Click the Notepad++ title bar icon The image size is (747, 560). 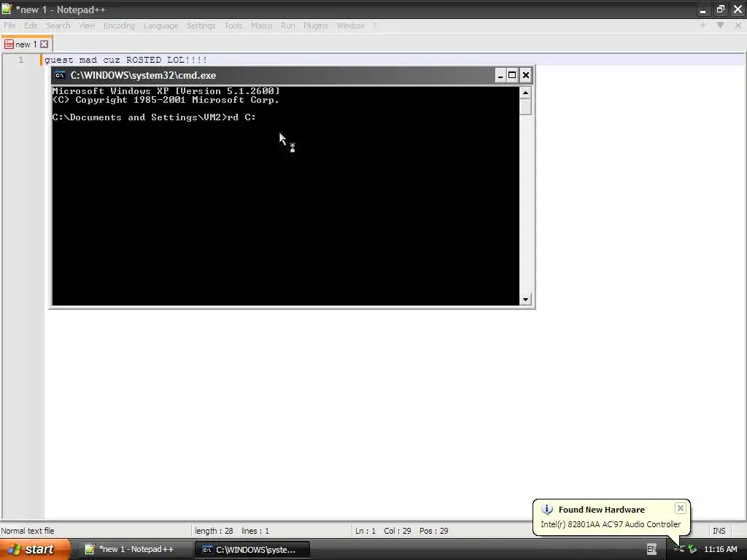coord(7,9)
